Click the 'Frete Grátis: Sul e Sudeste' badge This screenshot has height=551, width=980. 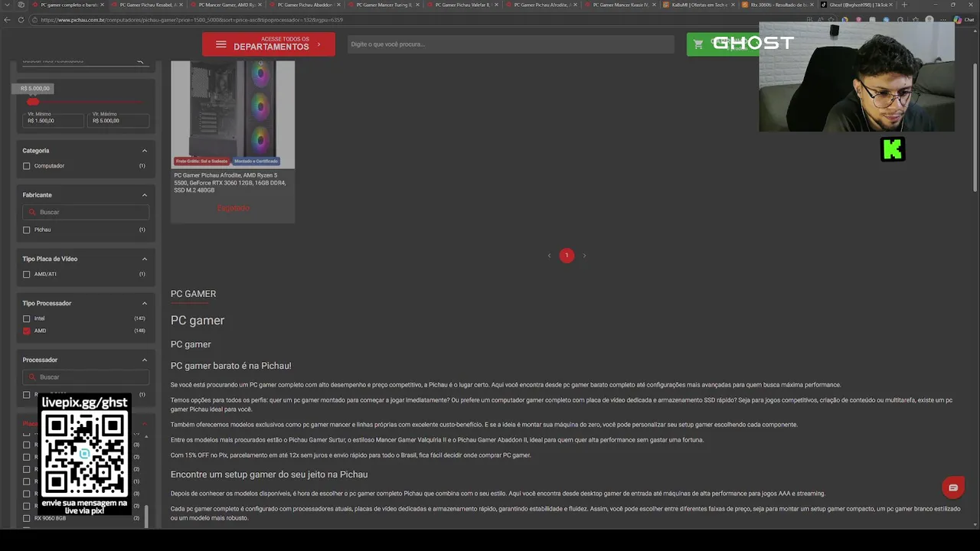(x=201, y=161)
